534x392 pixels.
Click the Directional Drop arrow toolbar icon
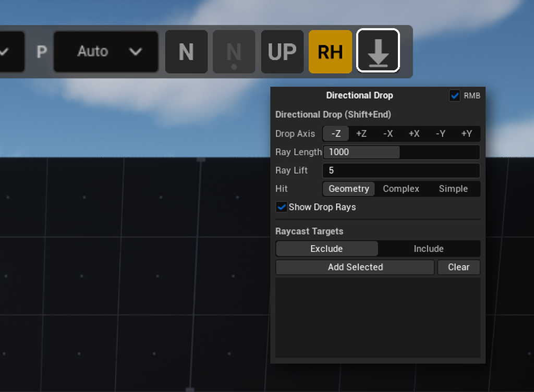click(378, 51)
